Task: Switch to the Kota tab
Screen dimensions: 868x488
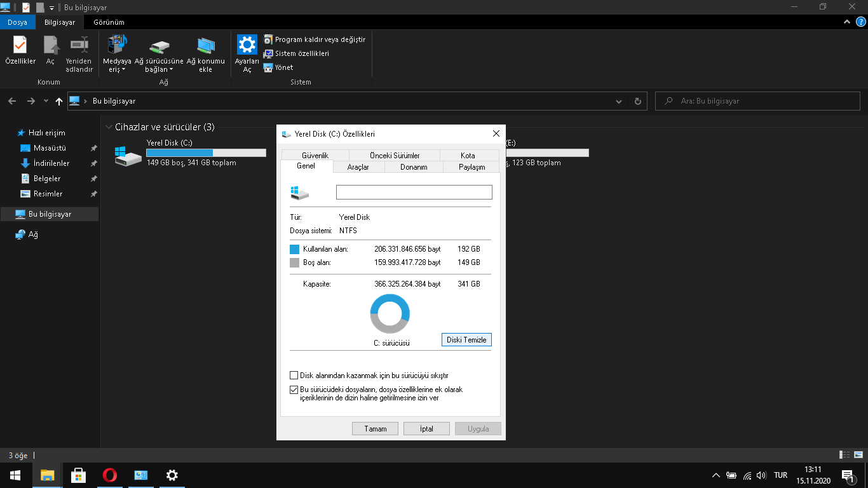Action: [468, 155]
